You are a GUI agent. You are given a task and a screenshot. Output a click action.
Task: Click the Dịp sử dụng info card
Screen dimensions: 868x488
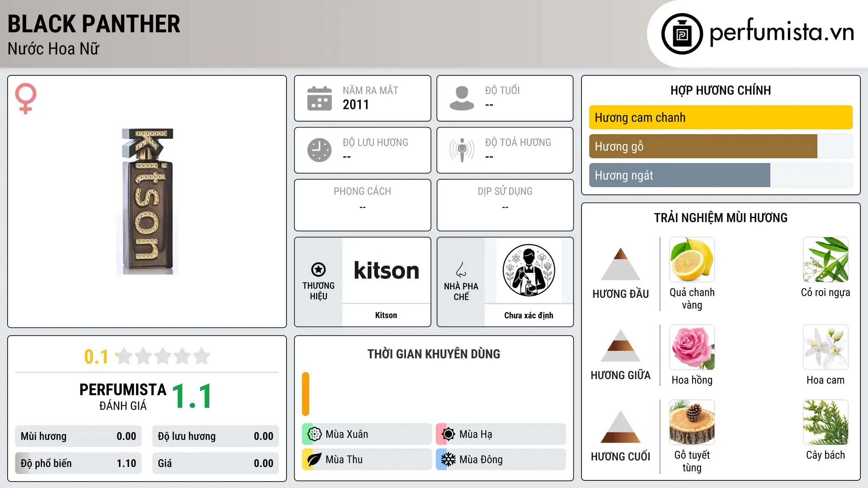[x=505, y=205]
